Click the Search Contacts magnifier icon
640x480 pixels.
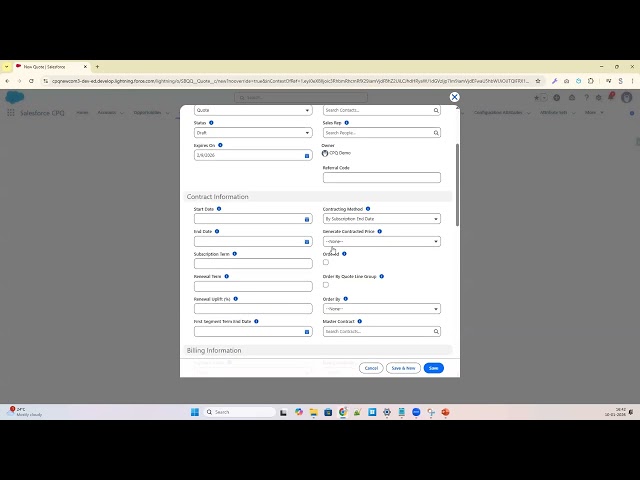point(436,110)
